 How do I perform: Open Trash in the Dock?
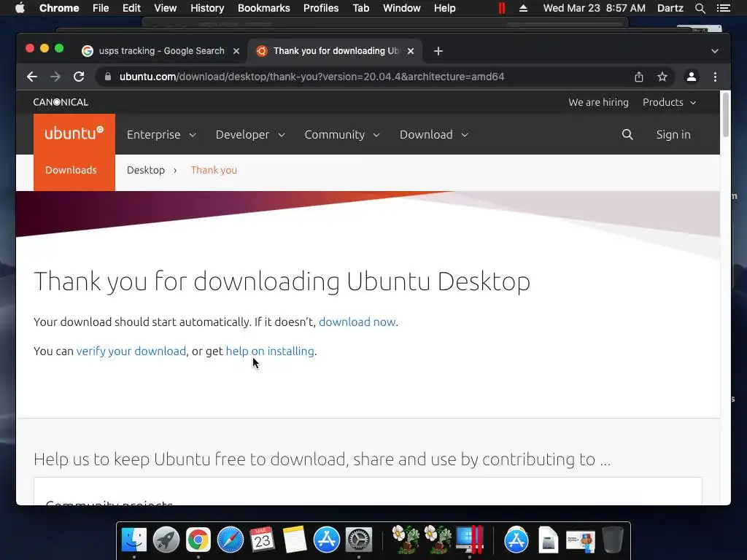pos(613,540)
